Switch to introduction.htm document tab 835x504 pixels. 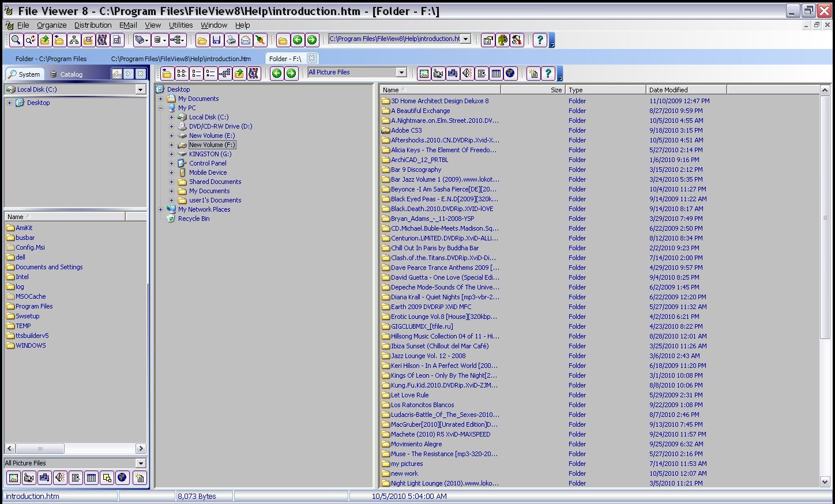coord(180,59)
